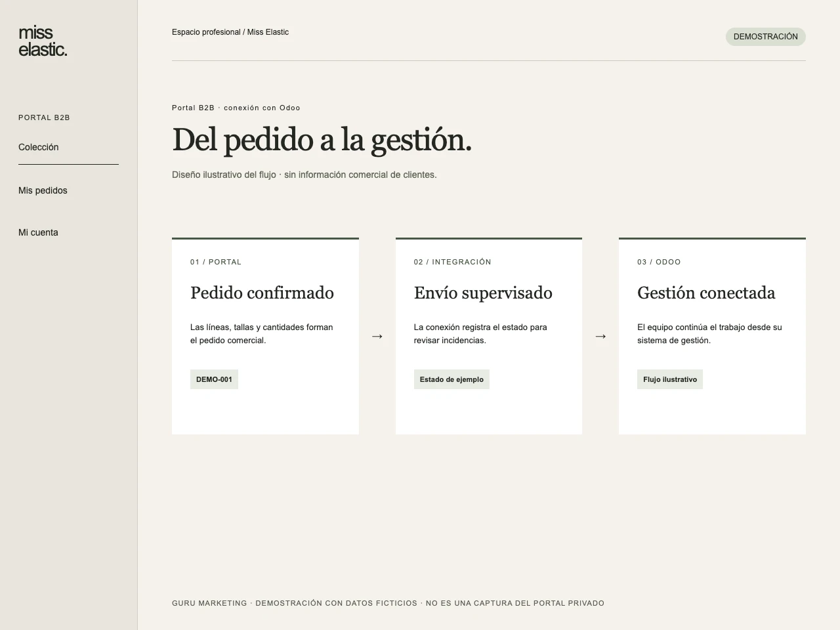Click the miss elastic. logo
Screen dimensions: 840x630
click(43, 41)
